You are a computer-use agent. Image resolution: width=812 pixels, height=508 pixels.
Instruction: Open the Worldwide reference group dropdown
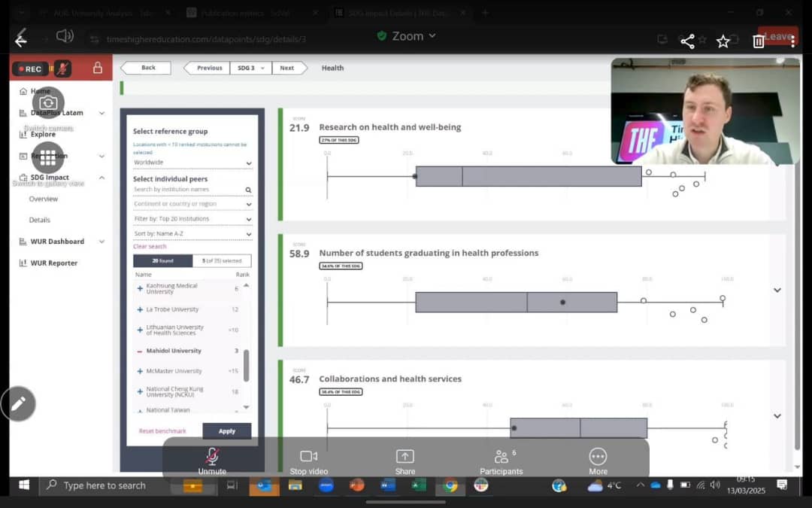tap(192, 163)
